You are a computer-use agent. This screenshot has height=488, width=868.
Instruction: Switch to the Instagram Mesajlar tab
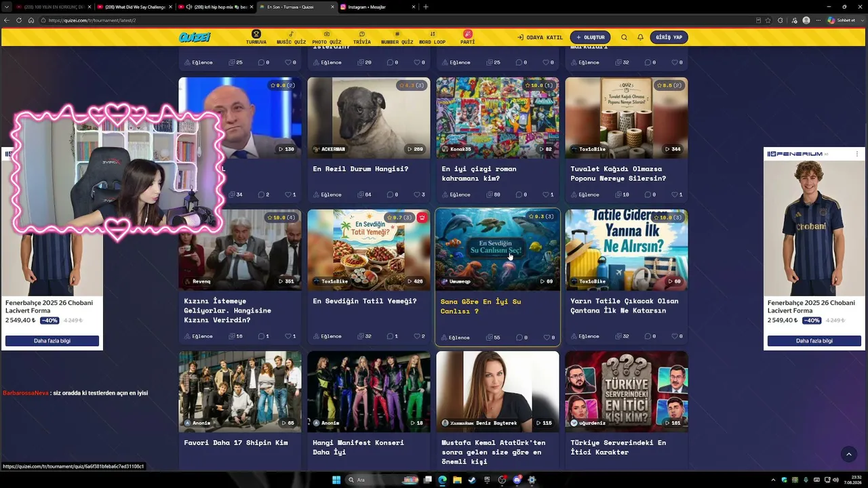click(377, 7)
